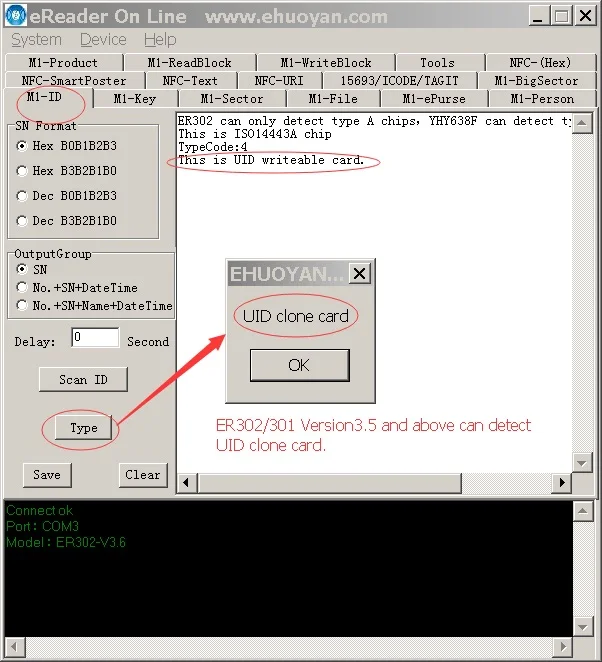This screenshot has height=662, width=602.
Task: Click up arrow of text output scrollbar
Action: 582,123
